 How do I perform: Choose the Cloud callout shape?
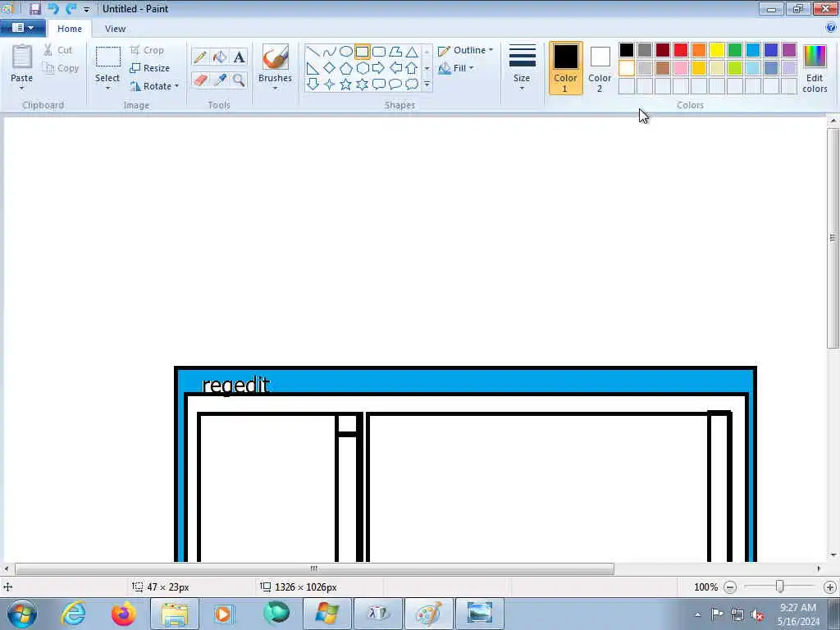pos(412,84)
